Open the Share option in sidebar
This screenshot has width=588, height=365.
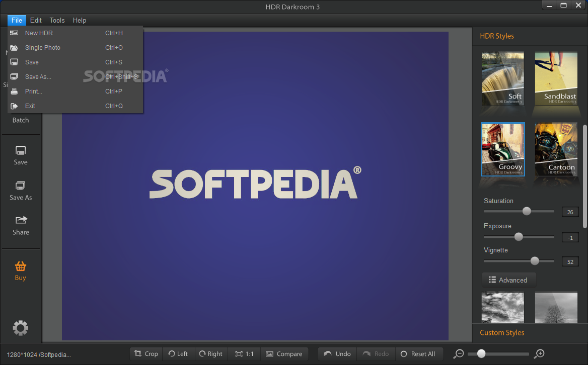pyautogui.click(x=21, y=225)
